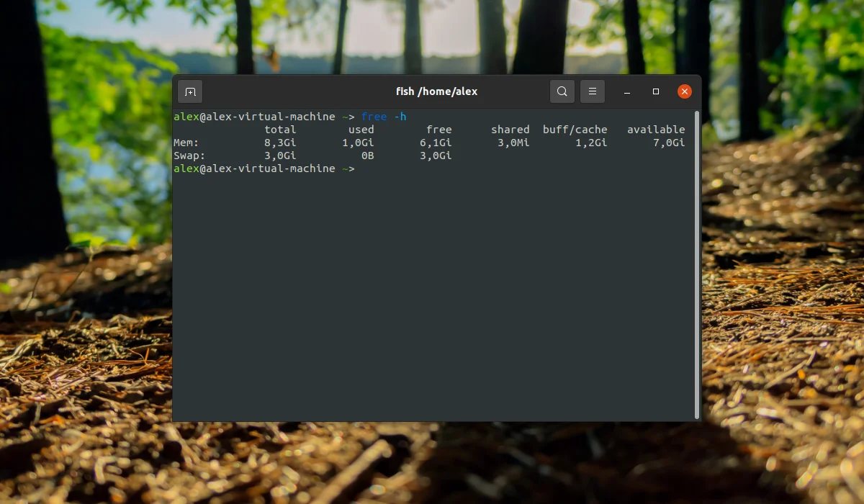This screenshot has width=864, height=504.
Task: Open a new terminal tab
Action: pyautogui.click(x=190, y=91)
